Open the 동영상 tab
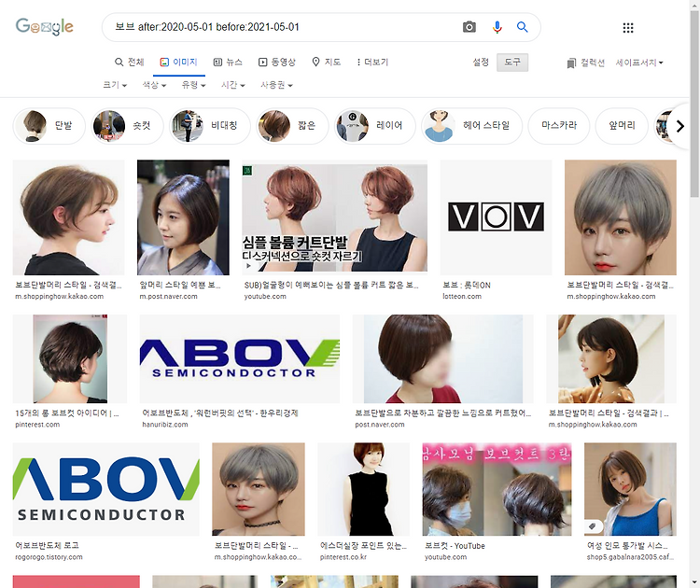The image size is (700, 588). 277,62
